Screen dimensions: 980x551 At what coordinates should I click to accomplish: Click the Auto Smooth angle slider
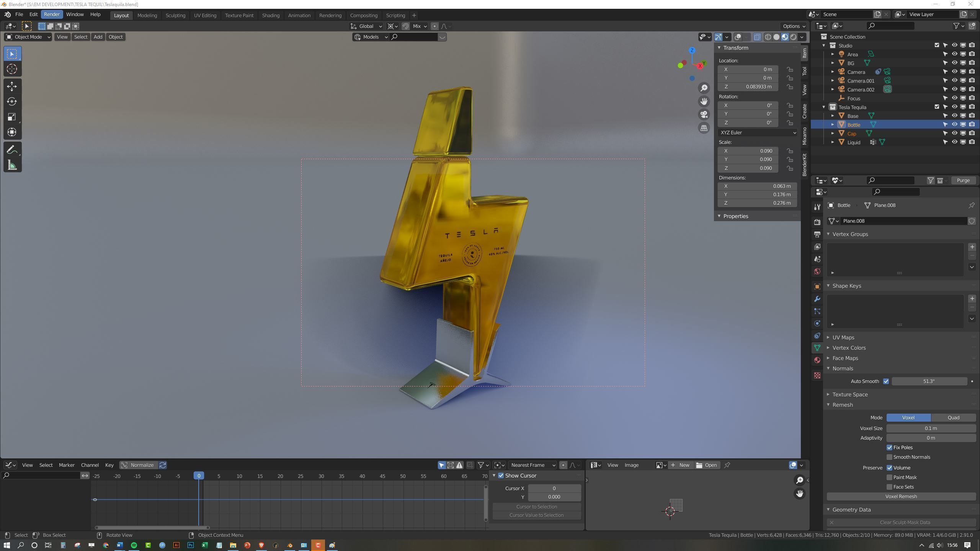[929, 381]
